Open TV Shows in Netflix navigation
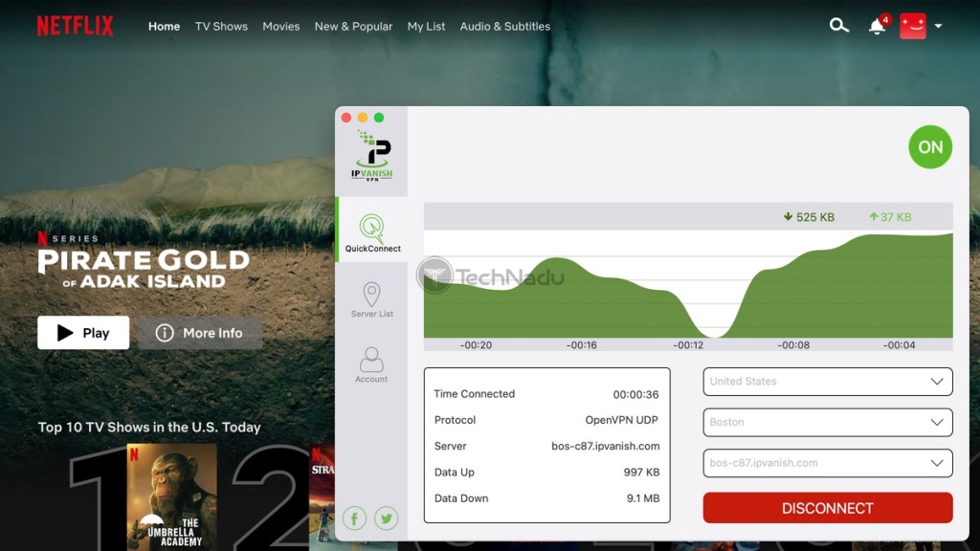 (x=221, y=26)
